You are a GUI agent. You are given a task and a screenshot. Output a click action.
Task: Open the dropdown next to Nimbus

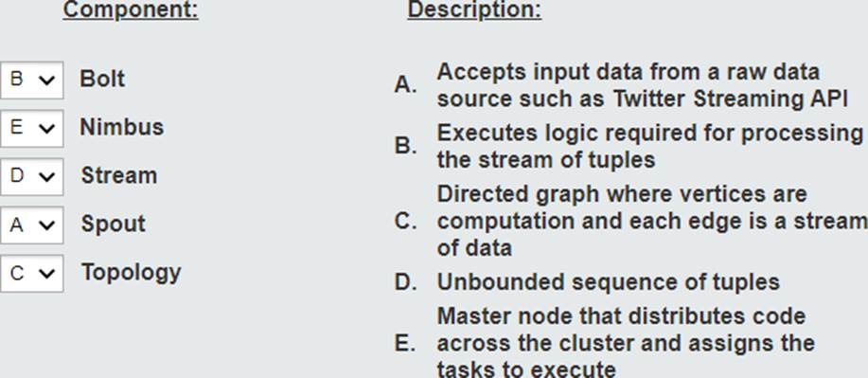[x=31, y=128]
